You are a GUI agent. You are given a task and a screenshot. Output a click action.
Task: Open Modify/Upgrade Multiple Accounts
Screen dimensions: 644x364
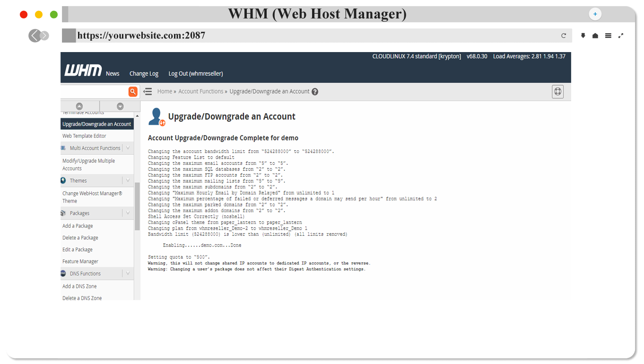89,165
